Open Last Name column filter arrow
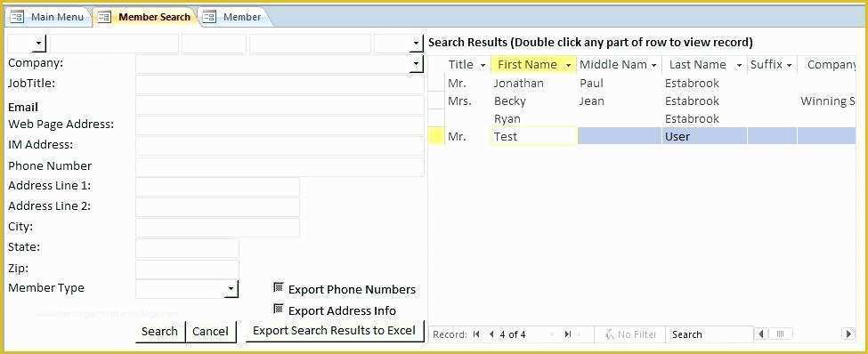Image resolution: width=868 pixels, height=354 pixels. 738,65
